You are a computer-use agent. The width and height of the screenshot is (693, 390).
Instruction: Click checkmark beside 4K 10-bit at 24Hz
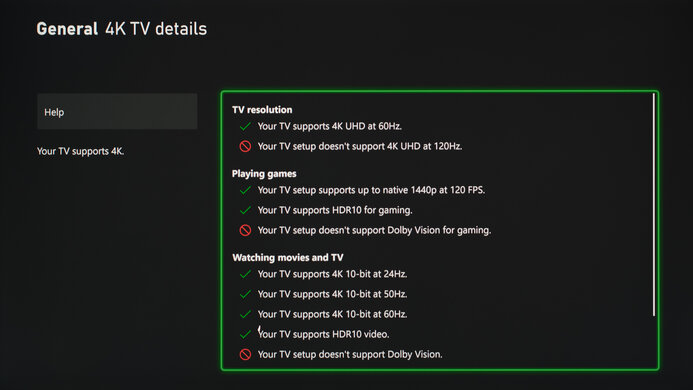245,275
